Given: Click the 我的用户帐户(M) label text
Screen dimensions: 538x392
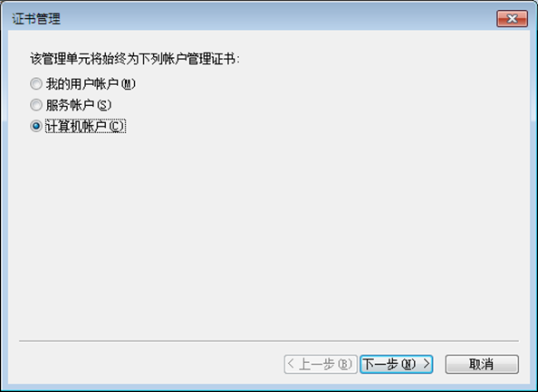Looking at the screenshot, I should [x=91, y=84].
